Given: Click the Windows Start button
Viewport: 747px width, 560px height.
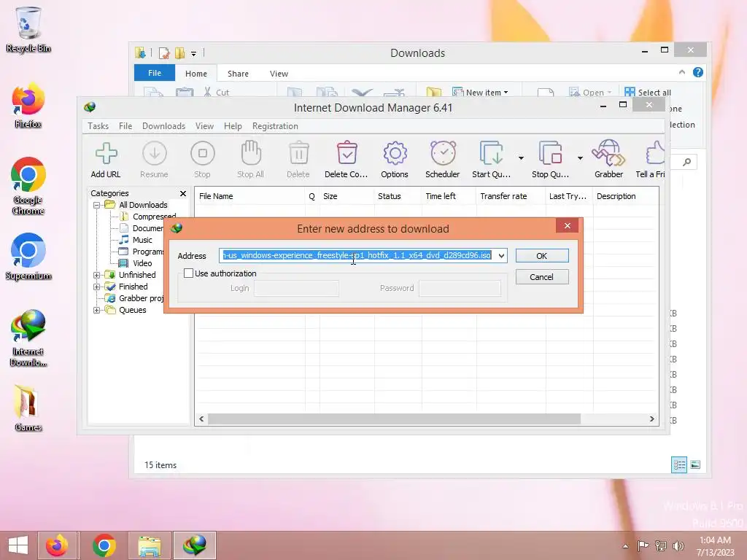Looking at the screenshot, I should pos(18,545).
